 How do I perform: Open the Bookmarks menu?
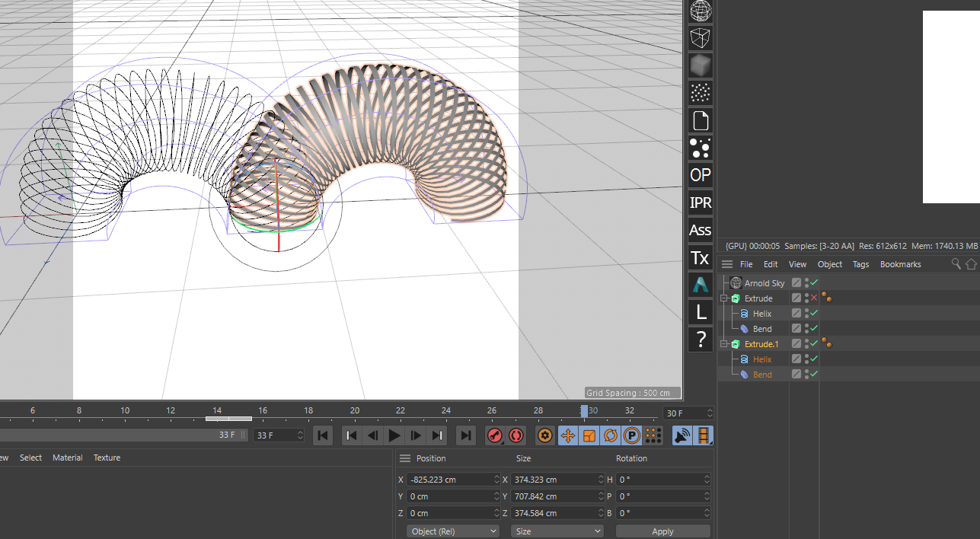[900, 264]
